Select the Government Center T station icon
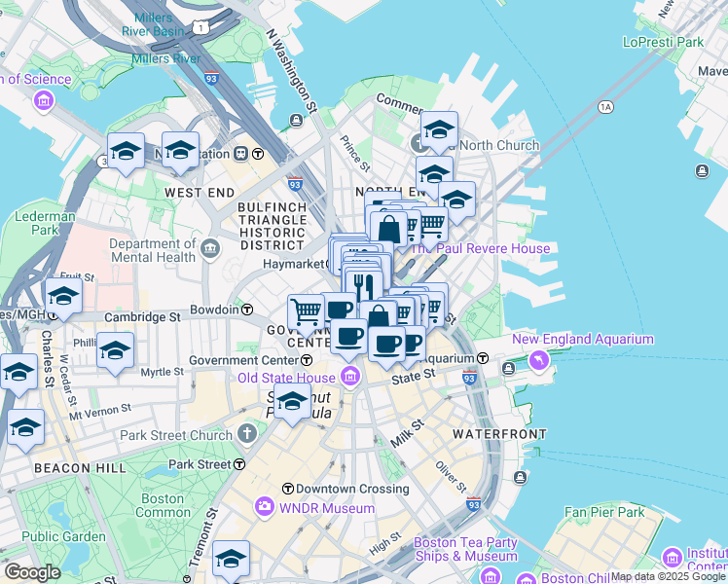This screenshot has height=584, width=728. (307, 360)
